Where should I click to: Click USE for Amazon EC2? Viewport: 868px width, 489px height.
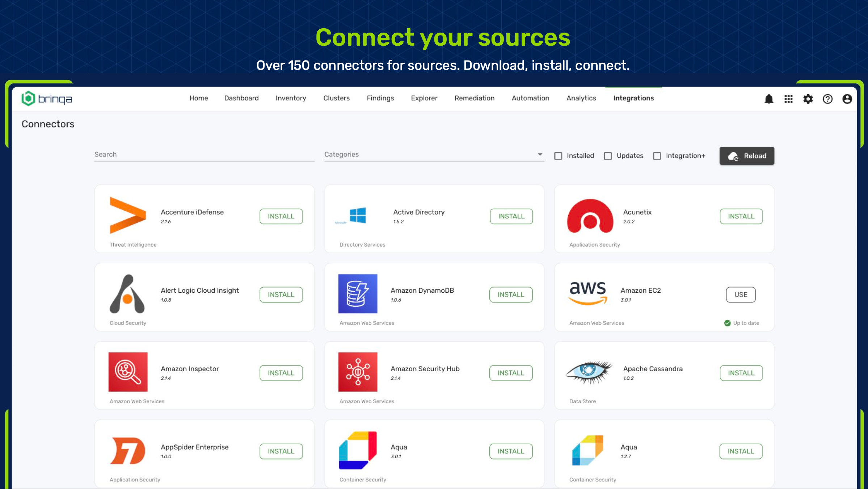tap(741, 294)
